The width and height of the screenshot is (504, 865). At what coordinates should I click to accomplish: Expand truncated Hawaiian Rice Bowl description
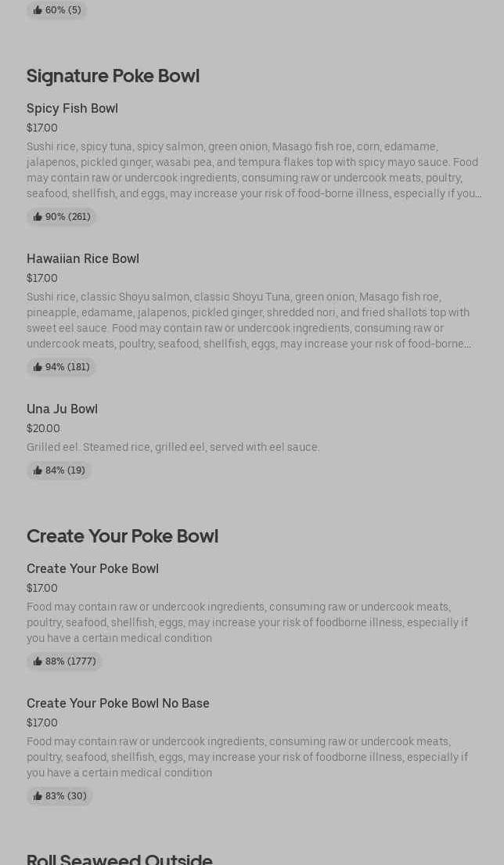tap(467, 344)
